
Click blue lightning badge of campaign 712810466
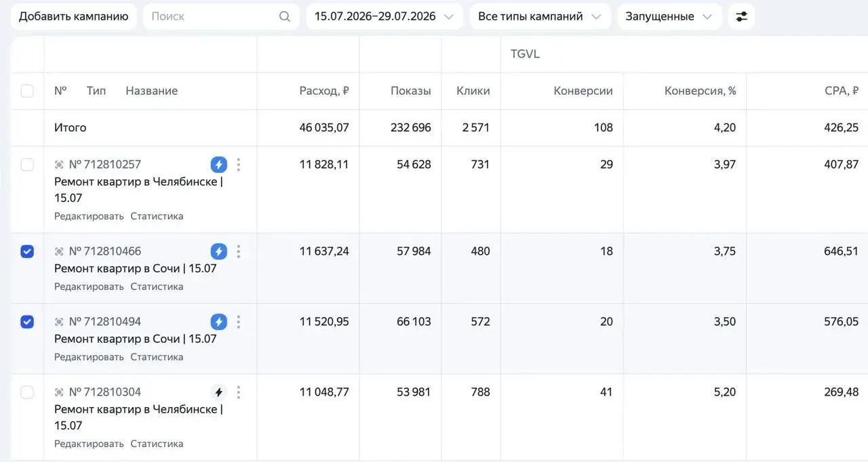pyautogui.click(x=218, y=251)
